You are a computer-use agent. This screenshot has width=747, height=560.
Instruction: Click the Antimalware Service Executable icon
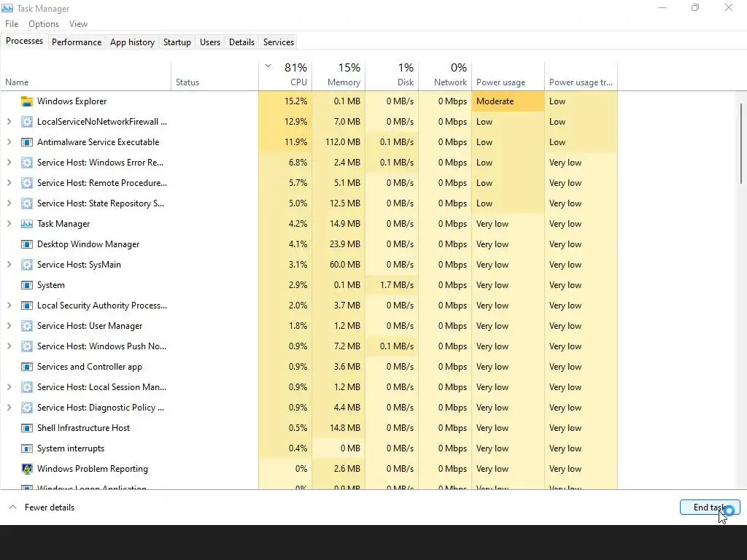(x=27, y=142)
